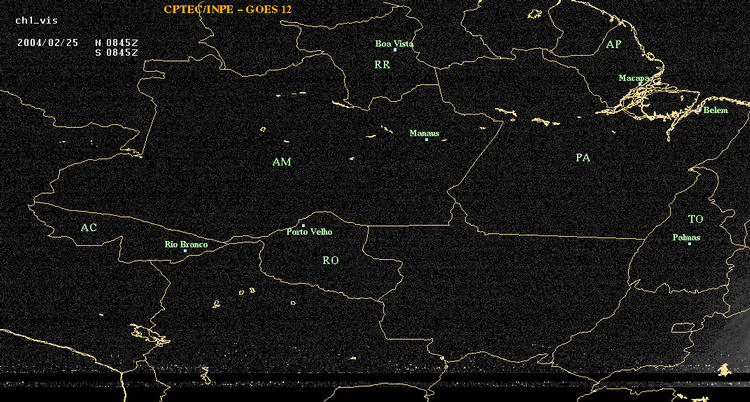
Task: Select the Belem city label
Action: [x=716, y=111]
